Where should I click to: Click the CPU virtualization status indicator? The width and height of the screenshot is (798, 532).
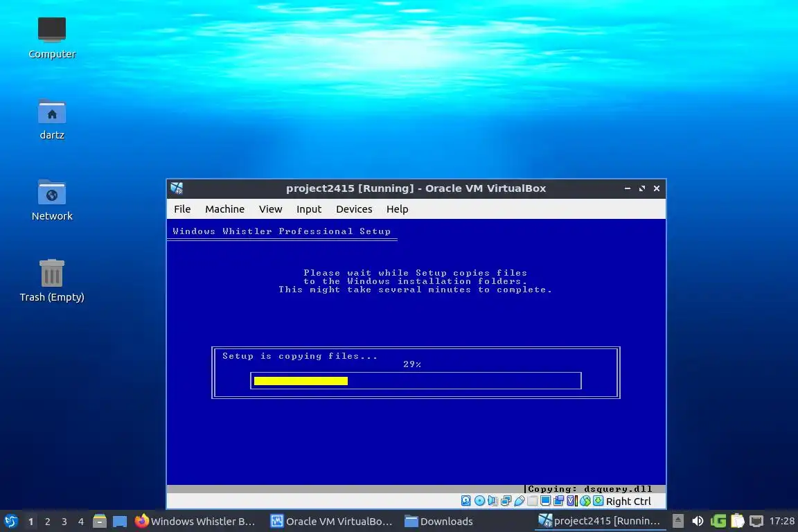(572, 501)
